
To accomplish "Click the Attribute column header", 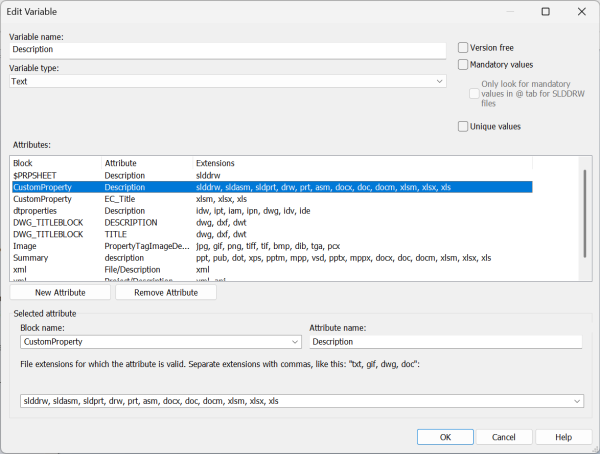I will point(147,163).
